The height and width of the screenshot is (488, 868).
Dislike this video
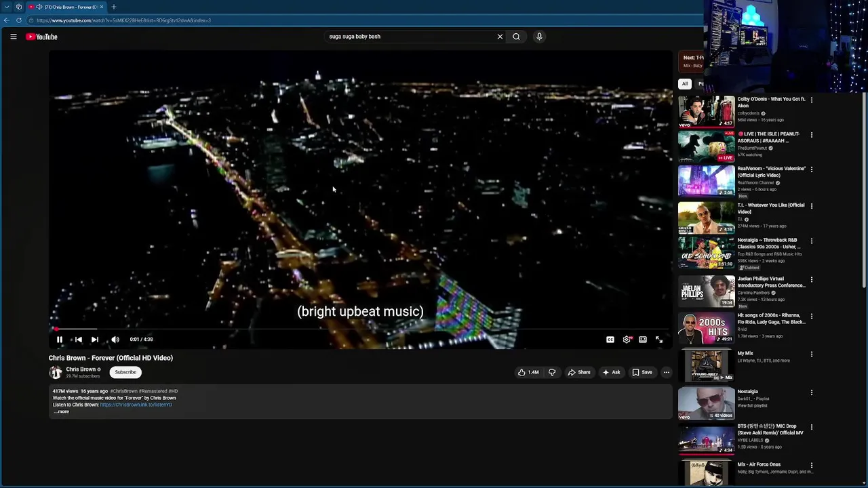click(x=552, y=372)
